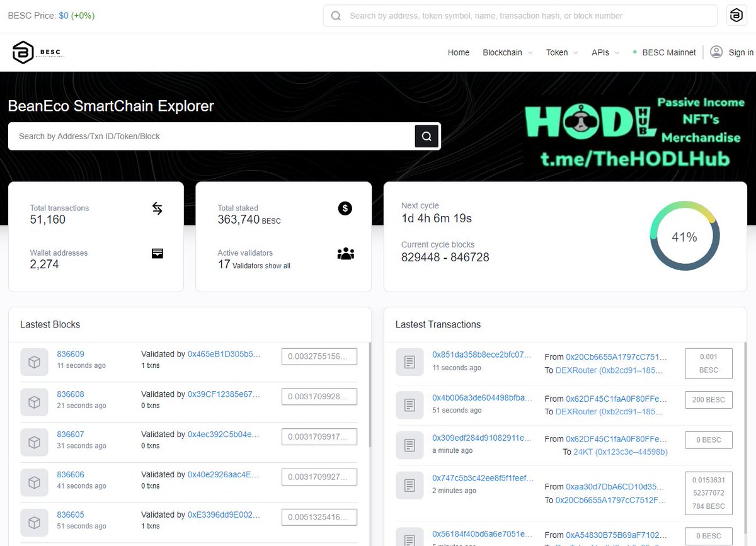Open validator address 0x40e2926aac4E
The height and width of the screenshot is (546, 756).
(x=224, y=475)
